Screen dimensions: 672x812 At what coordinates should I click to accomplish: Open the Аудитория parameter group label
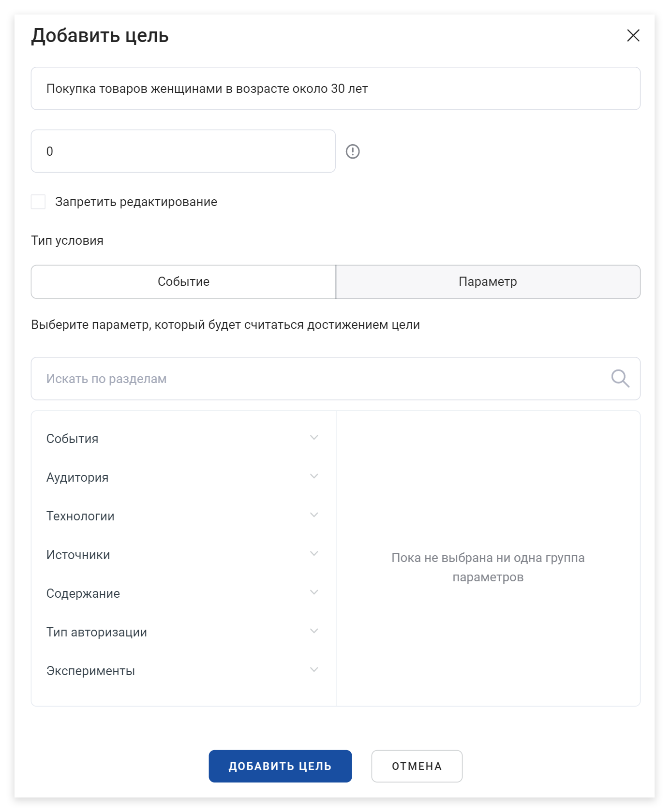pos(77,477)
